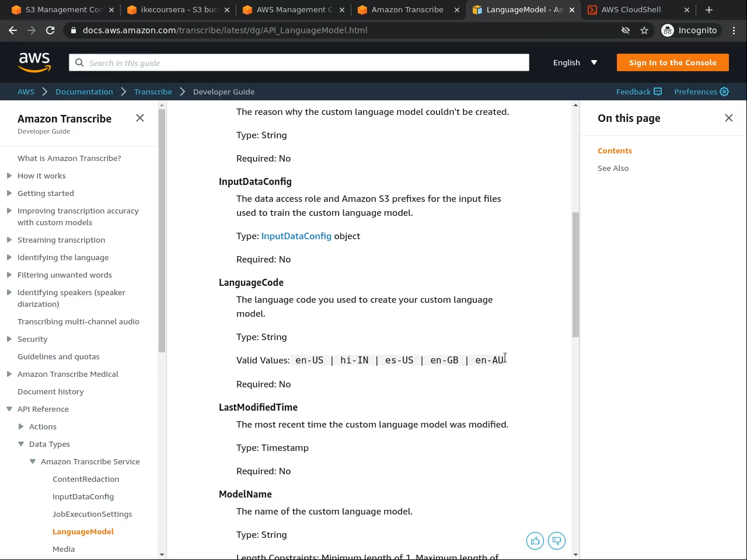Open What is Amazon Transcribe? page
Viewport: 747px width, 560px height.
69,158
